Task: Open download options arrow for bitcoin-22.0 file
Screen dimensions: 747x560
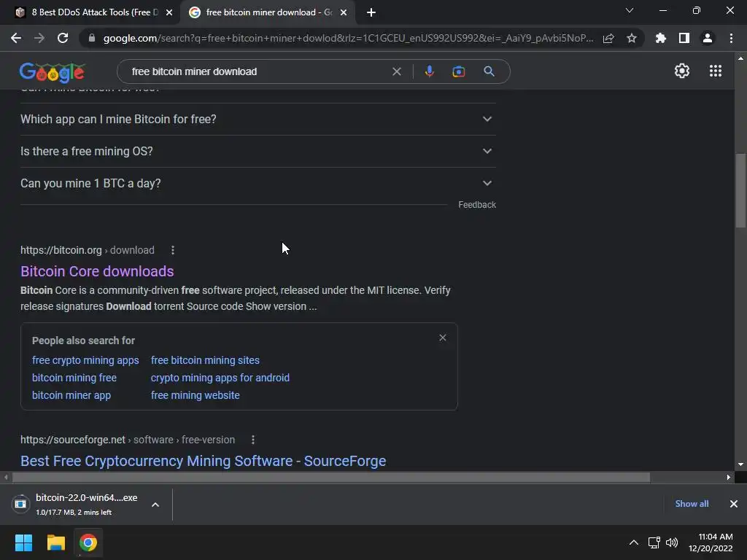Action: (155, 505)
